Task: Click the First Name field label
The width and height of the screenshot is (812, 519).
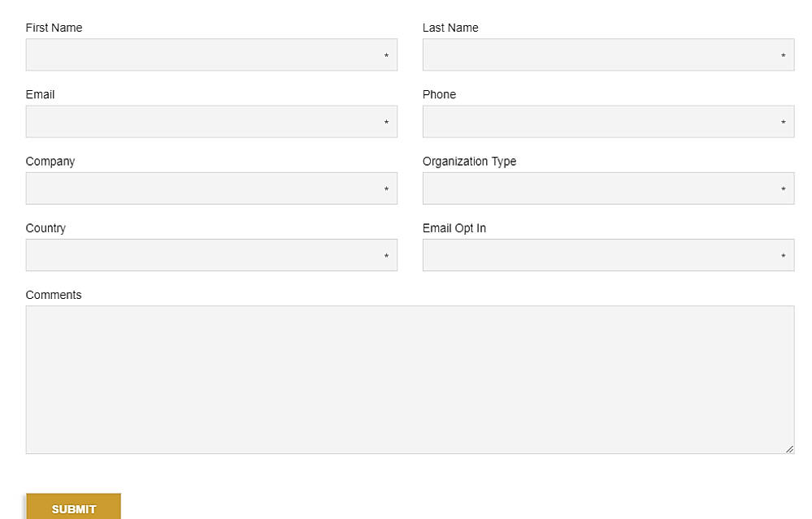Action: coord(54,27)
